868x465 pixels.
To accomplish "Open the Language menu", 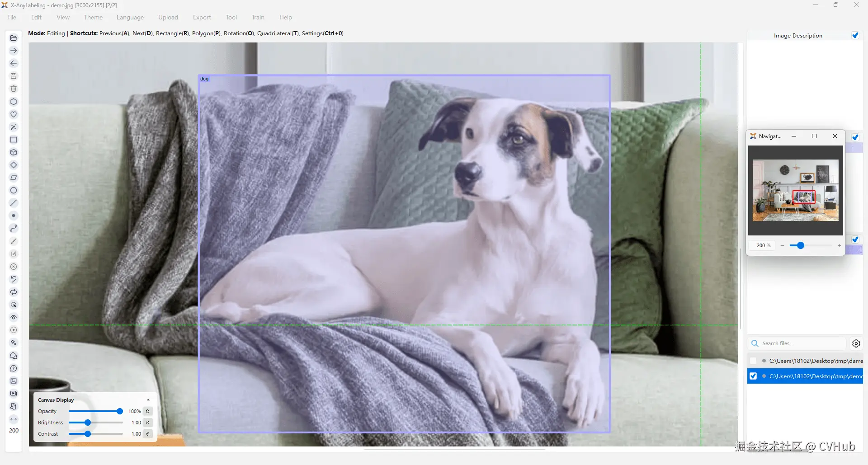I will 130,17.
